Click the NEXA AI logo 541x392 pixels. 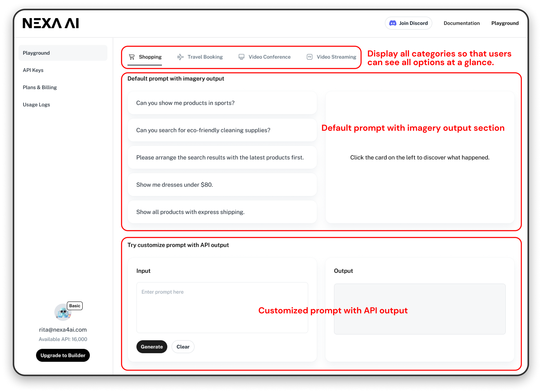point(51,23)
